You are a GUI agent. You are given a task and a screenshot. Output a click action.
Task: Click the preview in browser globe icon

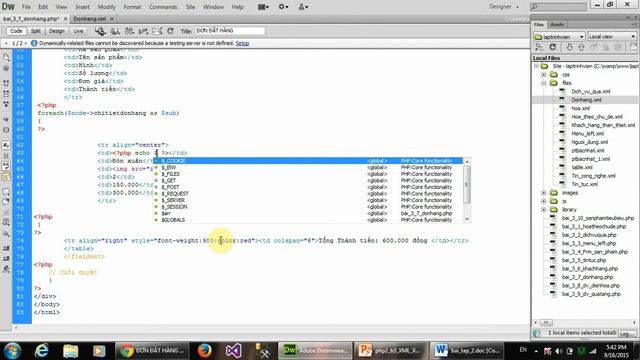(115, 31)
